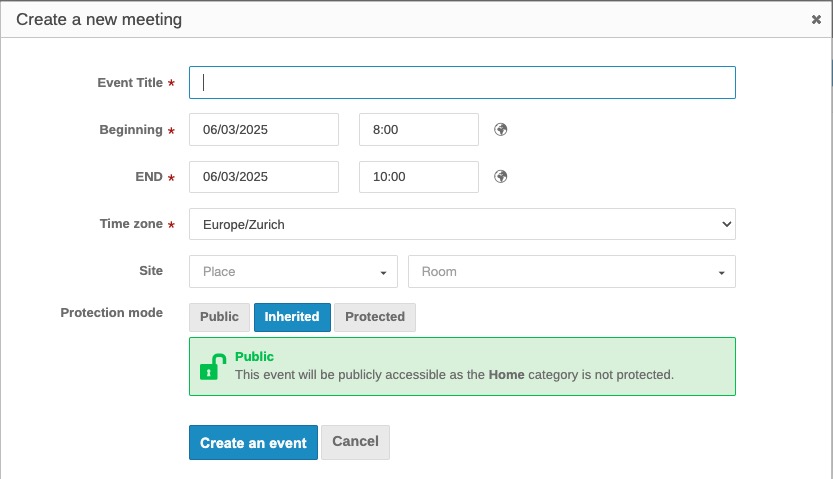Image resolution: width=833 pixels, height=479 pixels.
Task: Click the Beginning time field showing 8:00
Action: pos(418,130)
